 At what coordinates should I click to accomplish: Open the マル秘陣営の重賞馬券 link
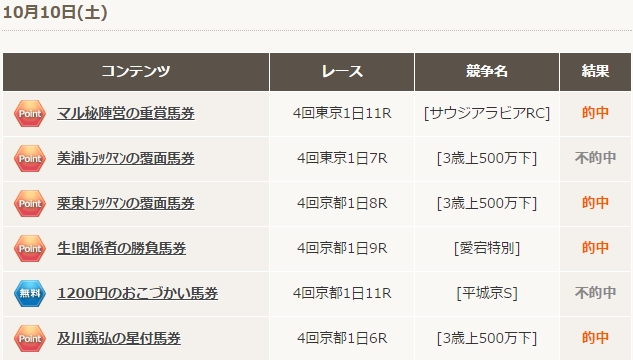(x=126, y=113)
